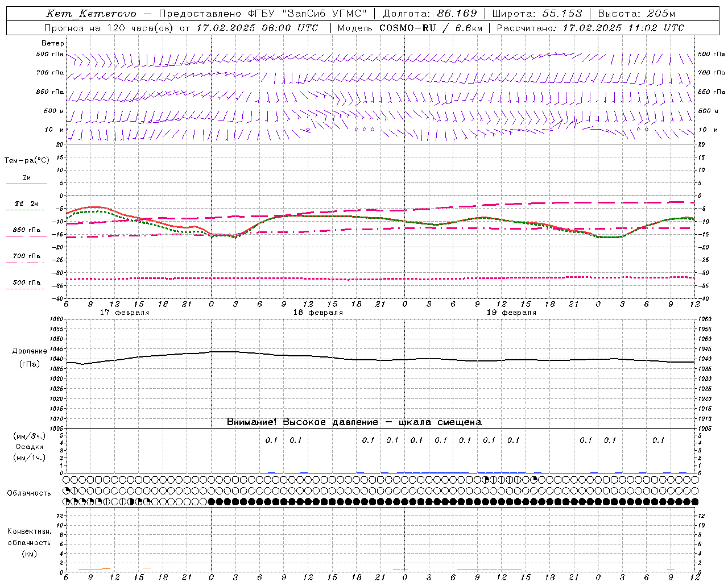728x582 pixels.
Task: Click the Давление panel label
Action: [x=30, y=351]
